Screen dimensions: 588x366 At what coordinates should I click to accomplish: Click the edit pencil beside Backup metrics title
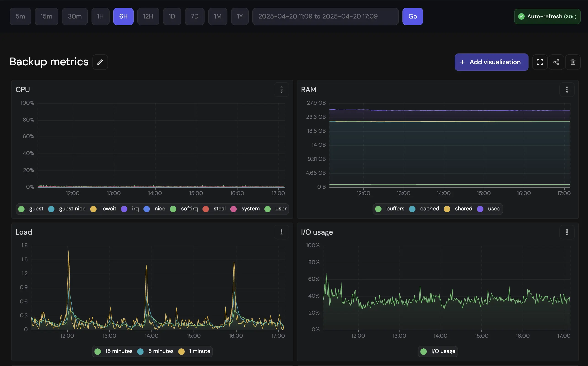pos(100,62)
